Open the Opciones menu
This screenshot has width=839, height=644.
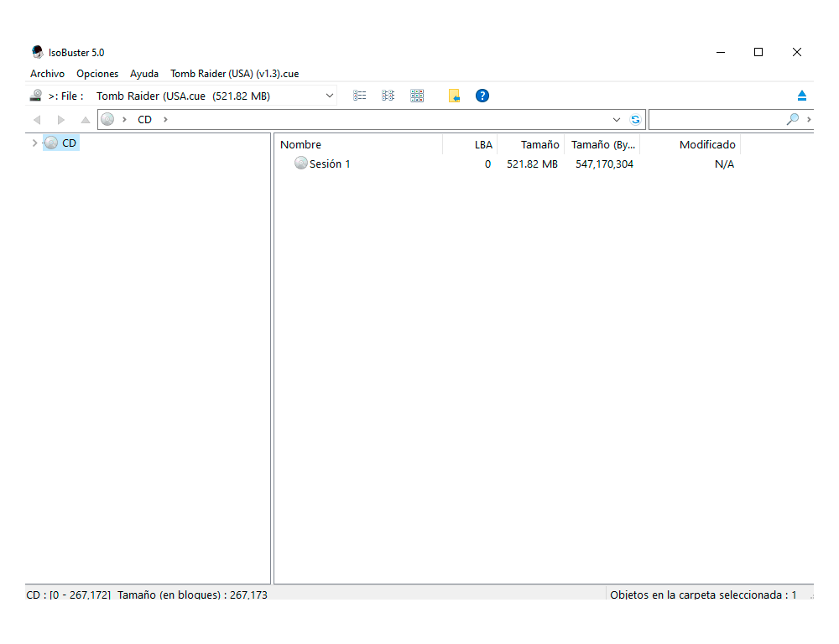tap(97, 74)
